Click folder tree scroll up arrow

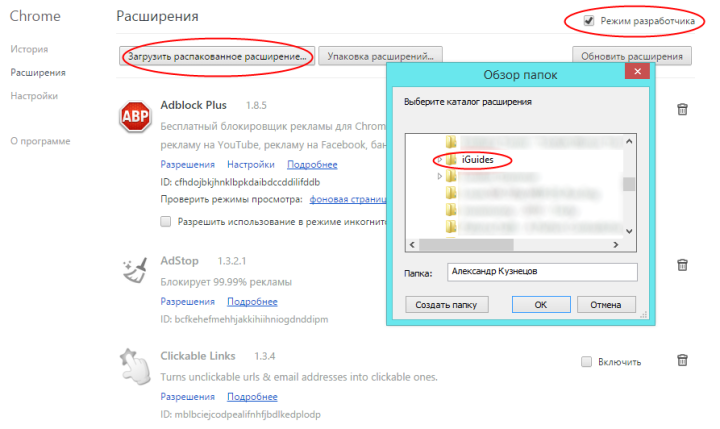pyautogui.click(x=629, y=141)
